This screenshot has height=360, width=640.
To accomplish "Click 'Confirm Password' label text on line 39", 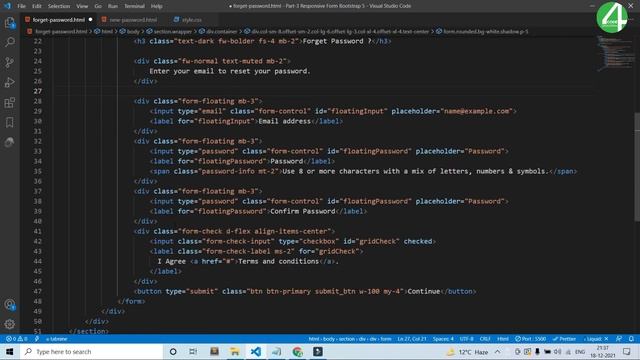I will pyautogui.click(x=303, y=211).
